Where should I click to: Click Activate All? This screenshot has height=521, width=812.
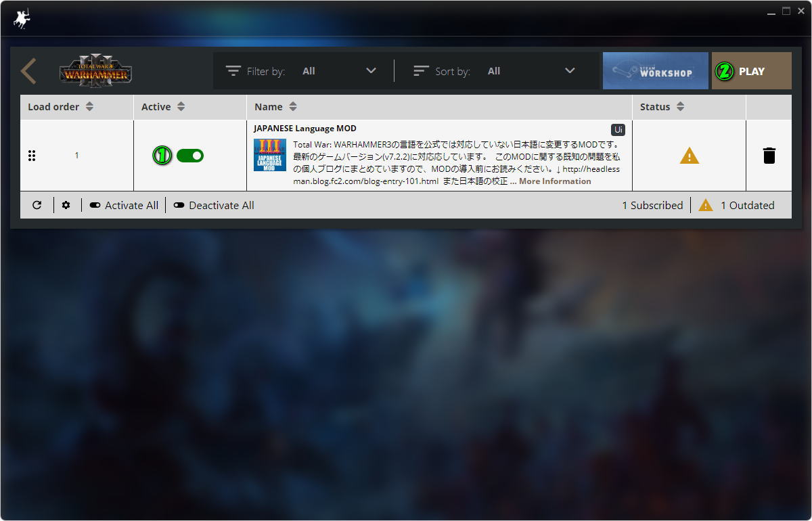point(124,206)
